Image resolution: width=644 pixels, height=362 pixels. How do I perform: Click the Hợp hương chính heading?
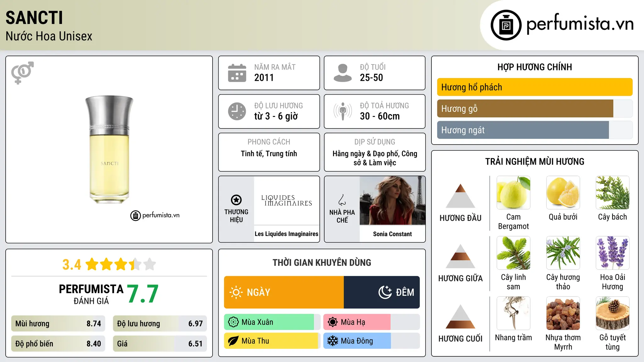pyautogui.click(x=535, y=67)
